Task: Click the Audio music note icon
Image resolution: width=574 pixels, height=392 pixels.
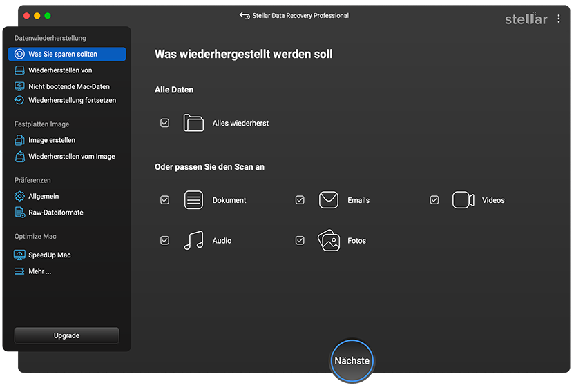Action: [x=193, y=241]
